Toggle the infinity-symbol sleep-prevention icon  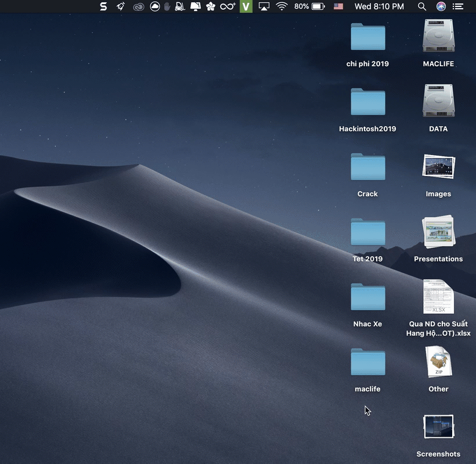tap(227, 6)
